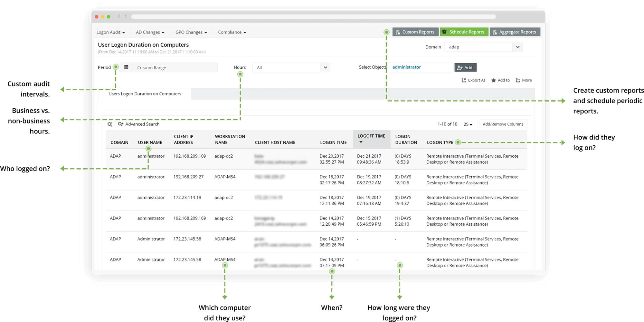Expand the Logon Audit menu
The image size is (644, 322).
pos(110,32)
